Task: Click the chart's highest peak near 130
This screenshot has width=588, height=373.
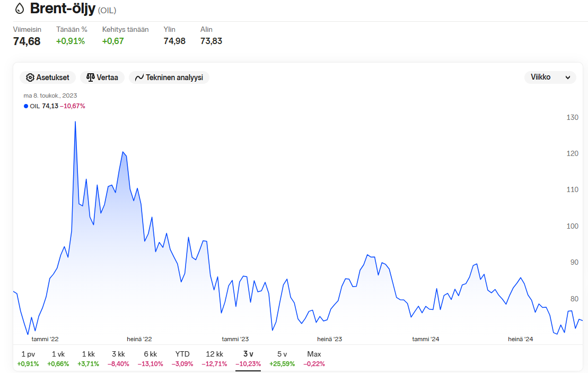Action: pyautogui.click(x=75, y=122)
